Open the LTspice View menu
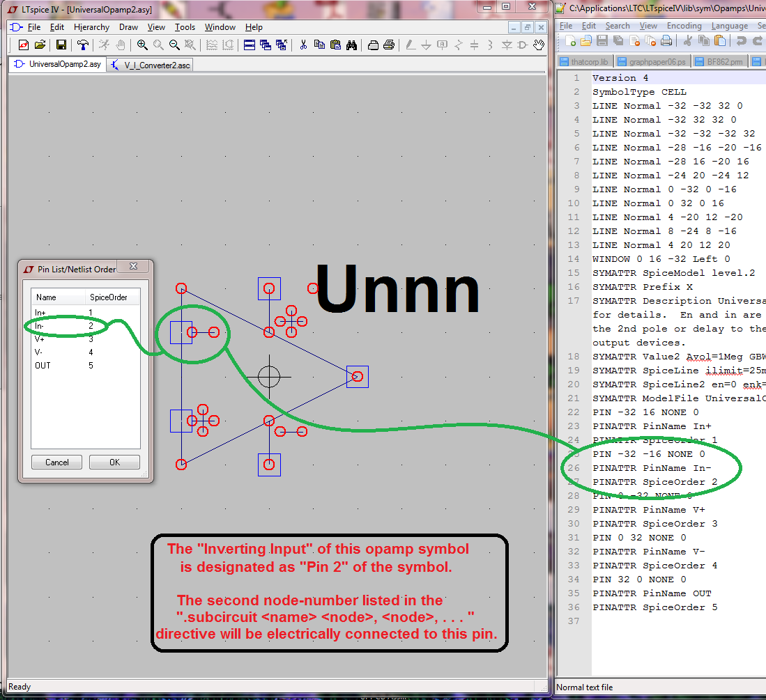 coord(156,27)
